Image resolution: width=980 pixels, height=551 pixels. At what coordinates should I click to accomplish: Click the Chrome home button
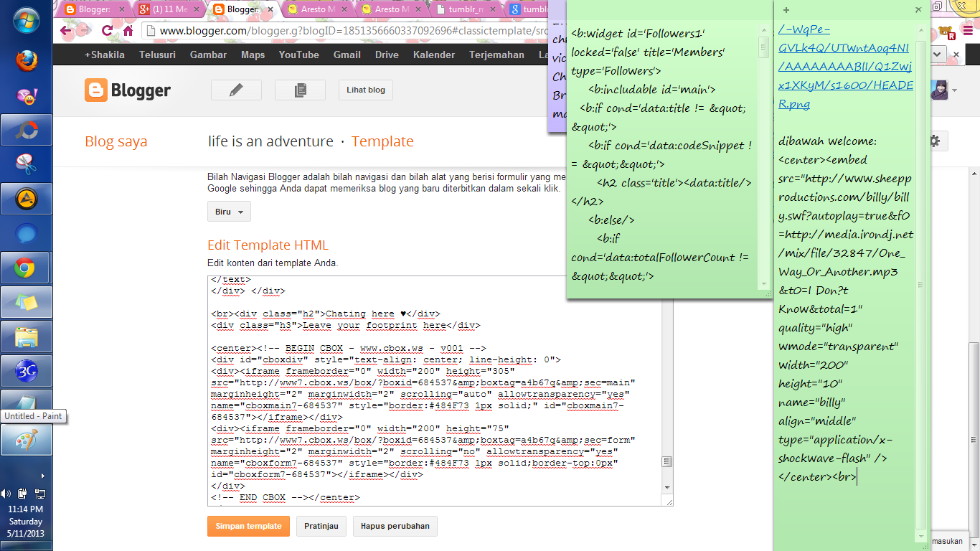click(128, 31)
